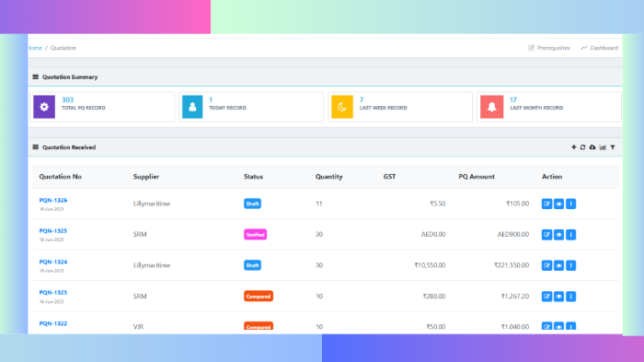This screenshot has width=644, height=362.
Task: Open the Prerequisites link
Action: pyautogui.click(x=549, y=48)
